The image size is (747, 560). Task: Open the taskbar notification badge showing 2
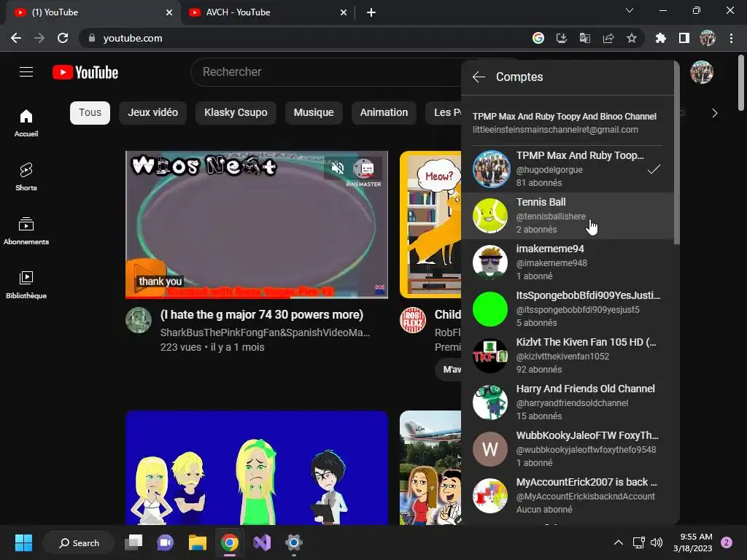pos(727,542)
